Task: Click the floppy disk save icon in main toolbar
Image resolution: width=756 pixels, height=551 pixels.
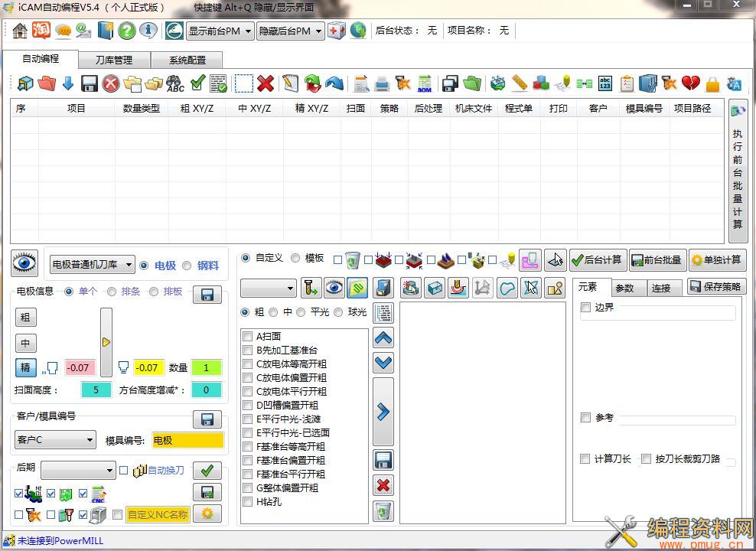Action: (90, 83)
